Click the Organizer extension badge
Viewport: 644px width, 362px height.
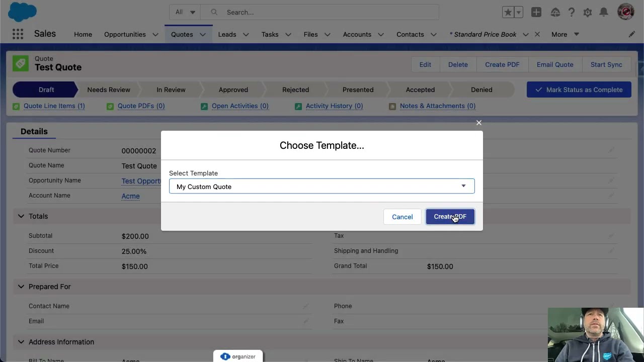tap(238, 356)
